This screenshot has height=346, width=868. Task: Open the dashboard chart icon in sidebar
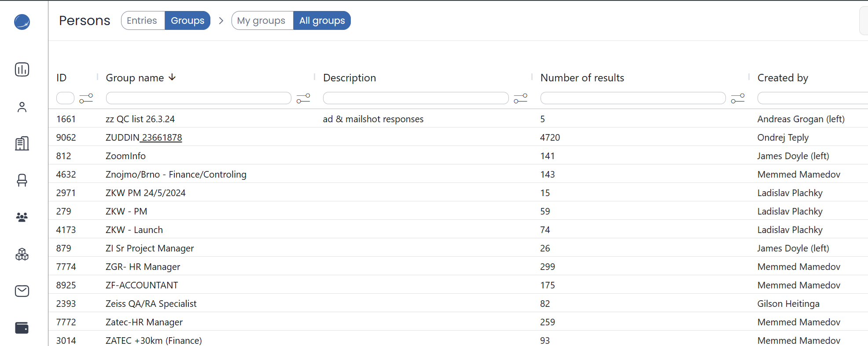tap(22, 69)
